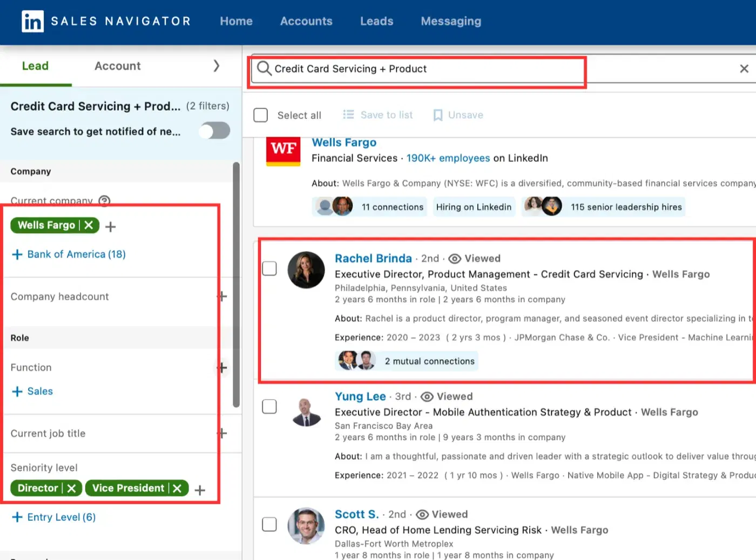Expand the Function filter
The height and width of the screenshot is (560, 756).
coord(222,368)
